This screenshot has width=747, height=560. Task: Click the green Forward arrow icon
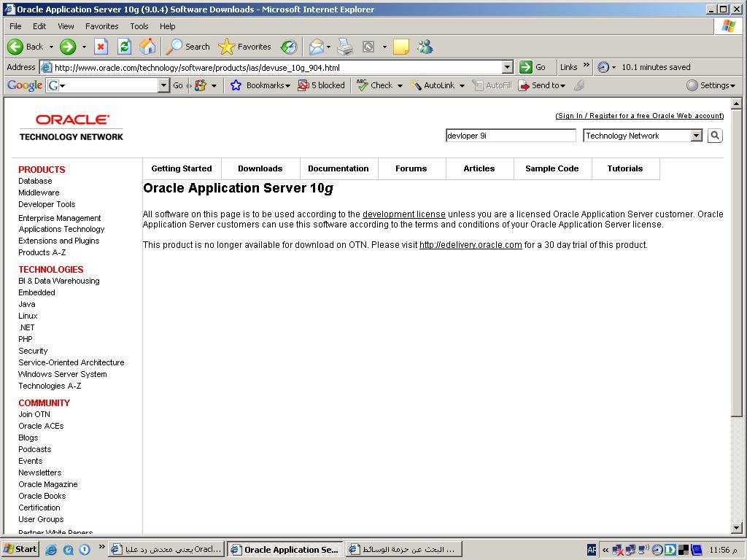[x=68, y=47]
